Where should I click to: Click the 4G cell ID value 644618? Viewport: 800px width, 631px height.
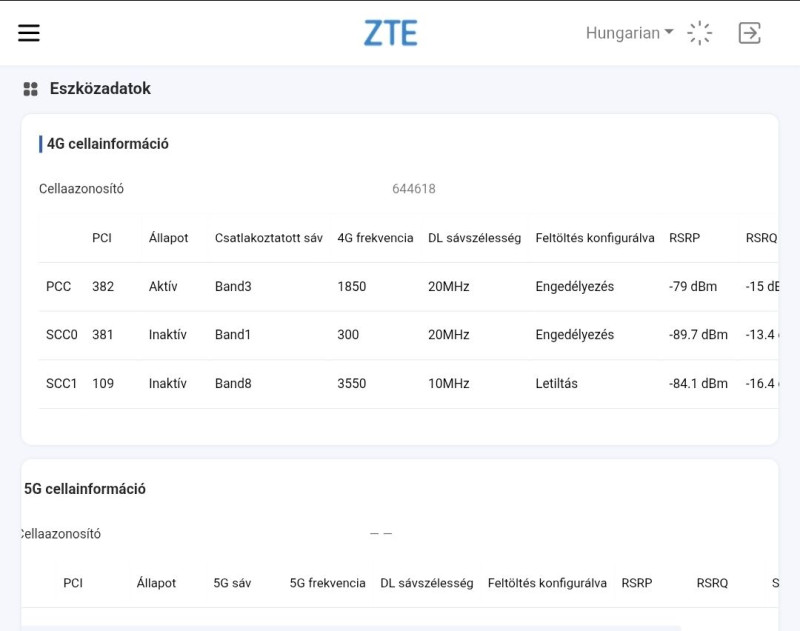(x=413, y=189)
